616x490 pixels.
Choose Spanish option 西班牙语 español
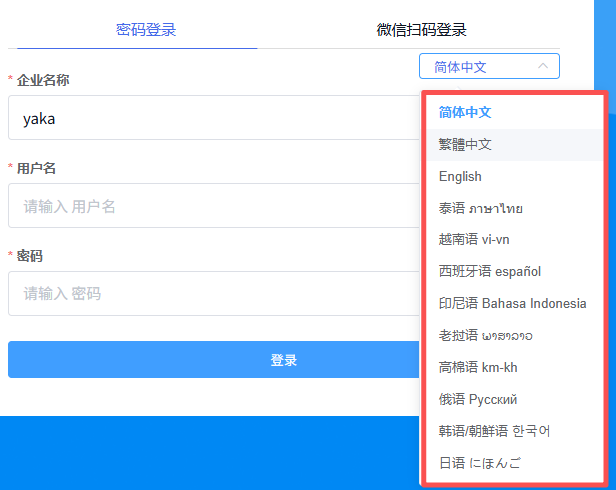(x=490, y=272)
